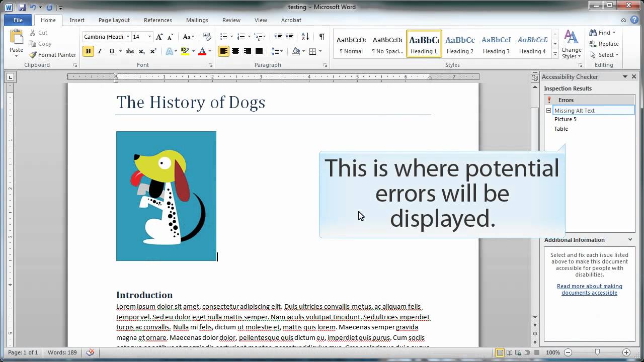644x362 pixels.
Task: Click the Replace button
Action: [x=604, y=44]
